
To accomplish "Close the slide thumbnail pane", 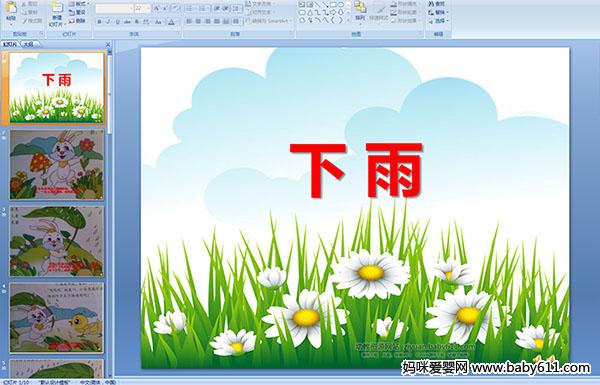I will point(108,44).
